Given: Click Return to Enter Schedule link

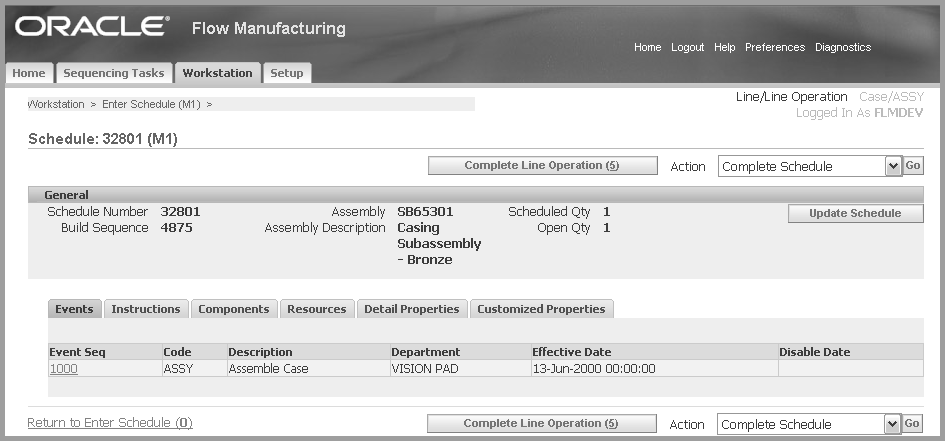Looking at the screenshot, I should (110, 423).
